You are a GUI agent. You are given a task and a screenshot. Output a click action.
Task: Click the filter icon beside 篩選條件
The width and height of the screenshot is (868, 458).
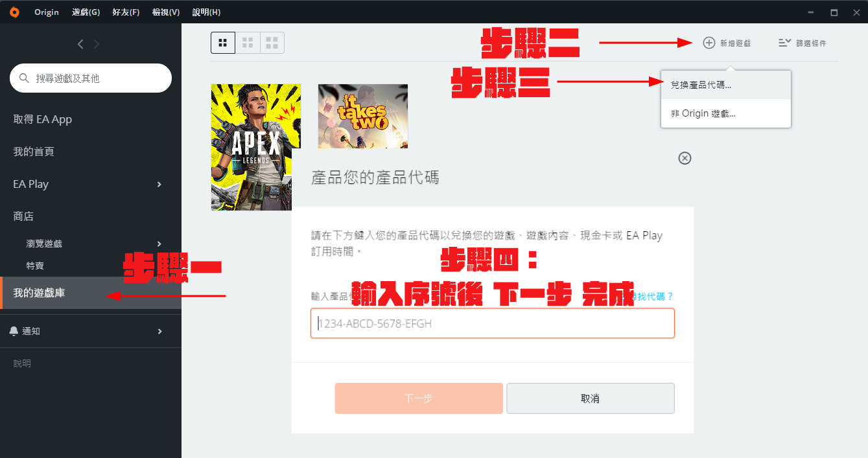pyautogui.click(x=784, y=43)
